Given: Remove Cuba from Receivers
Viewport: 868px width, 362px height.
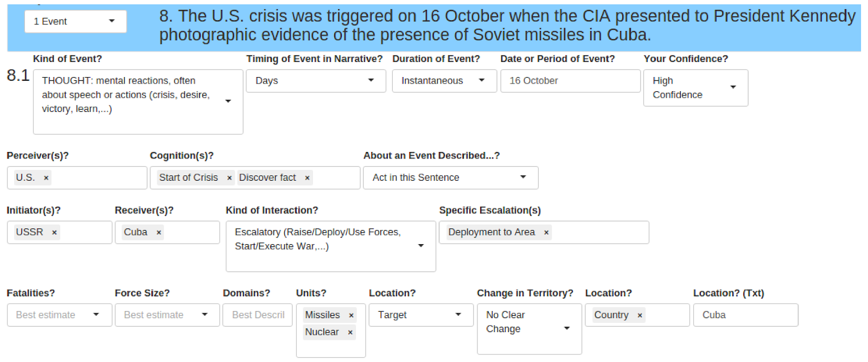Looking at the screenshot, I should click(x=159, y=233).
